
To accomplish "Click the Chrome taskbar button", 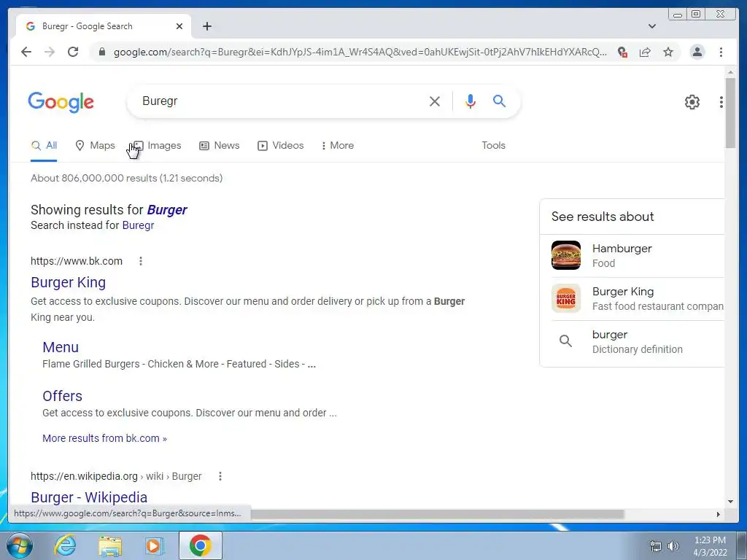I will point(201,545).
